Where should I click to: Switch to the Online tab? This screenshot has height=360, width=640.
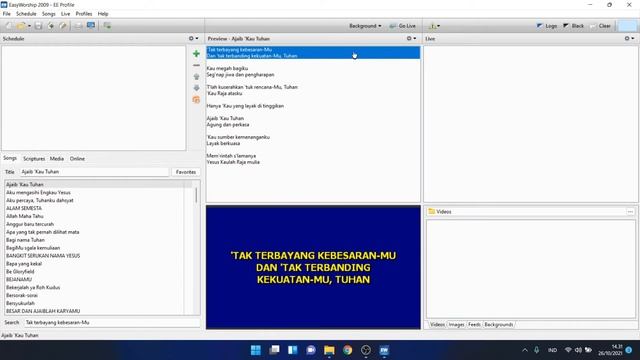77,159
